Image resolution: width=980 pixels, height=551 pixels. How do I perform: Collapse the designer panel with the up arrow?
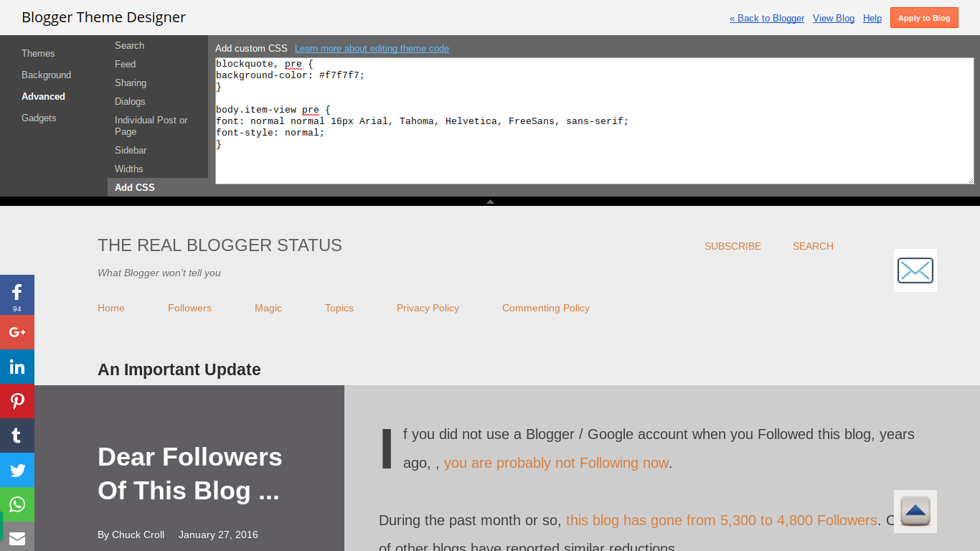(x=490, y=202)
